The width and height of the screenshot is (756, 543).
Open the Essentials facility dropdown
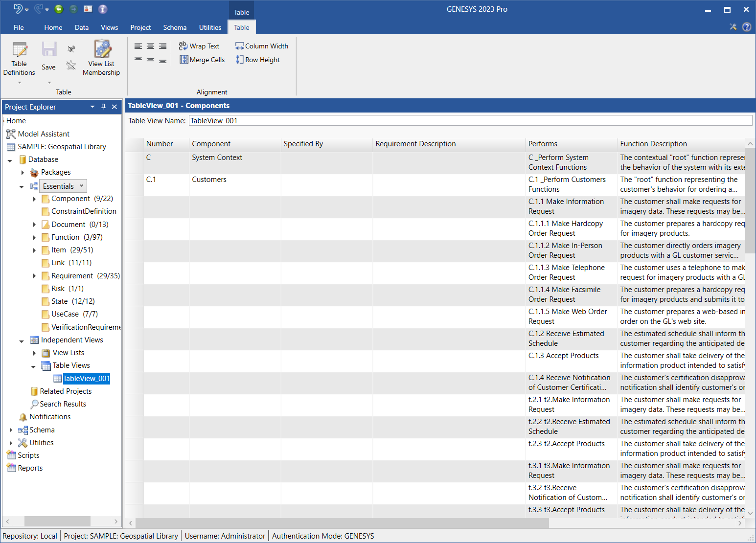pyautogui.click(x=81, y=186)
